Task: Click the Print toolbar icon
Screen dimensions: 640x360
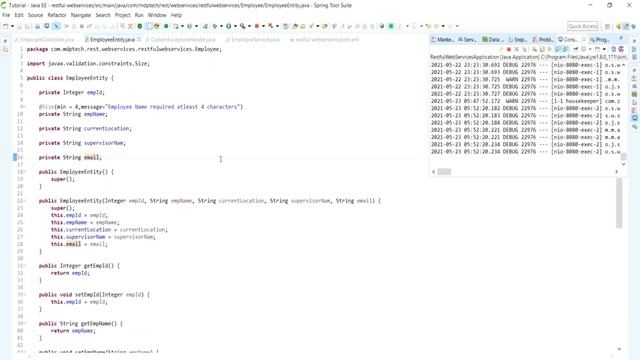Action: pyautogui.click(x=37, y=26)
